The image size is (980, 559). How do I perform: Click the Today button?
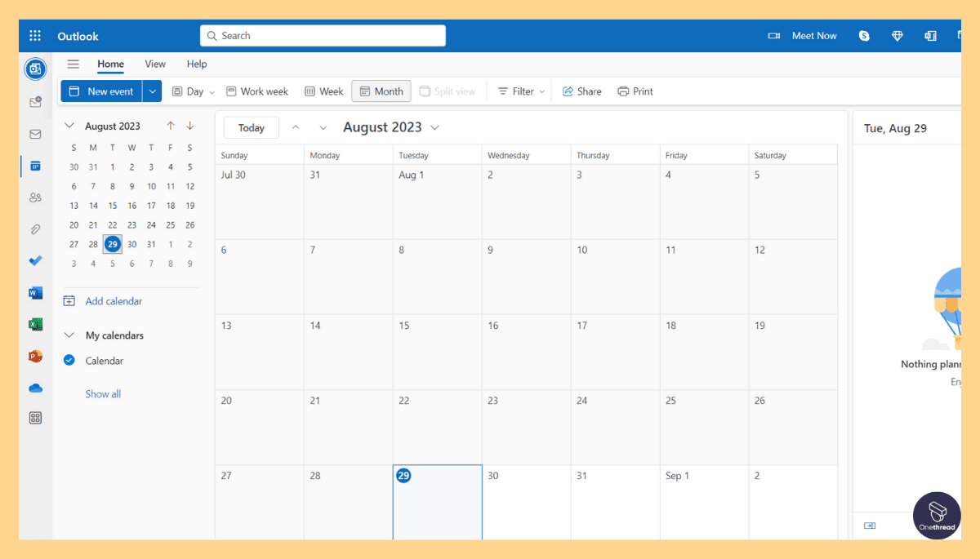coord(251,127)
